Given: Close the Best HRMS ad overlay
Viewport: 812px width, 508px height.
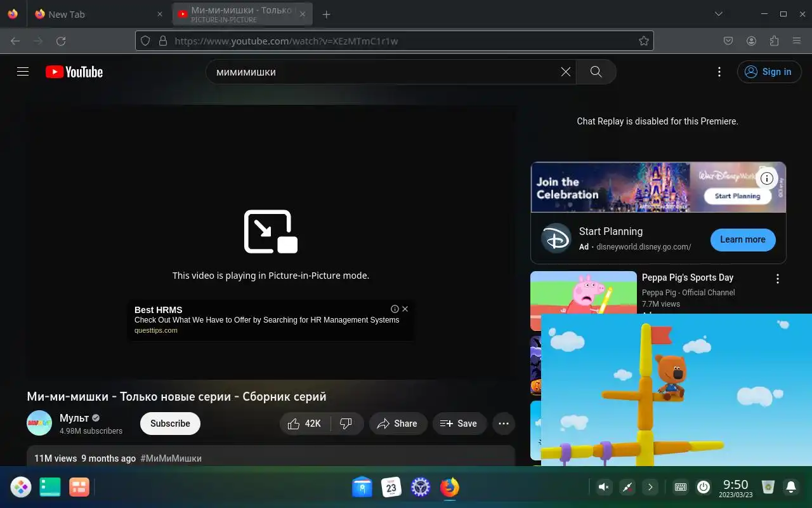Looking at the screenshot, I should (x=405, y=309).
